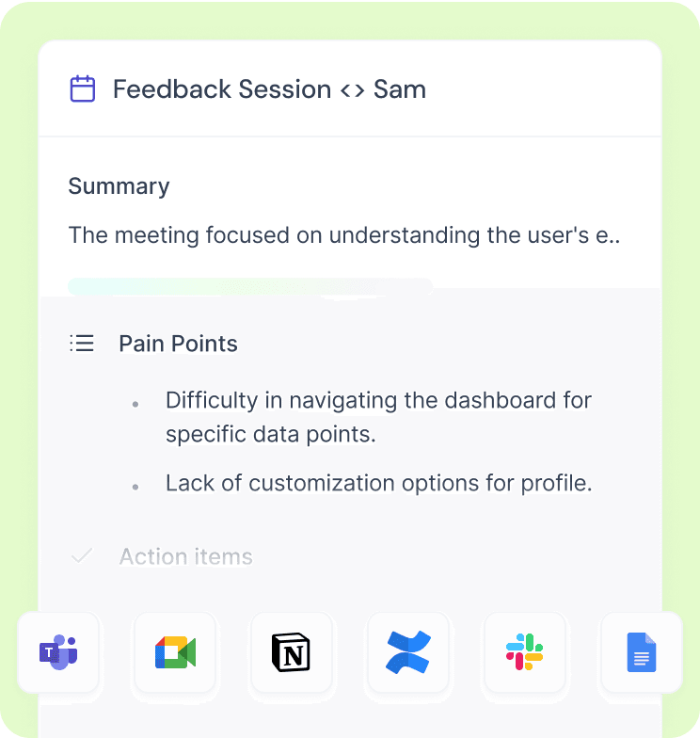
Task: Select the Summary heading
Action: click(119, 186)
